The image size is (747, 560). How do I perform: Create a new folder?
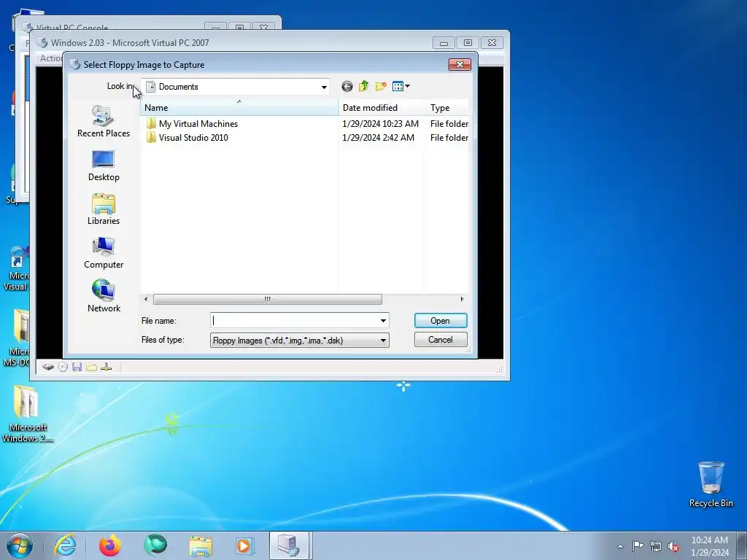(x=381, y=87)
